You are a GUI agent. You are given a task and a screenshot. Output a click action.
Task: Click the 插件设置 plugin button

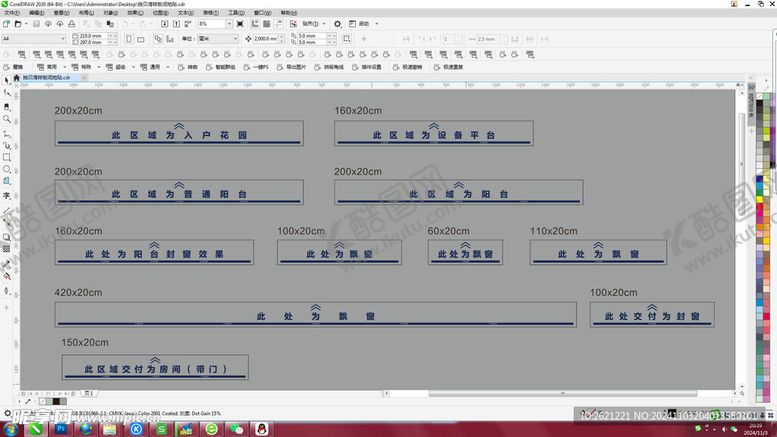(x=367, y=67)
